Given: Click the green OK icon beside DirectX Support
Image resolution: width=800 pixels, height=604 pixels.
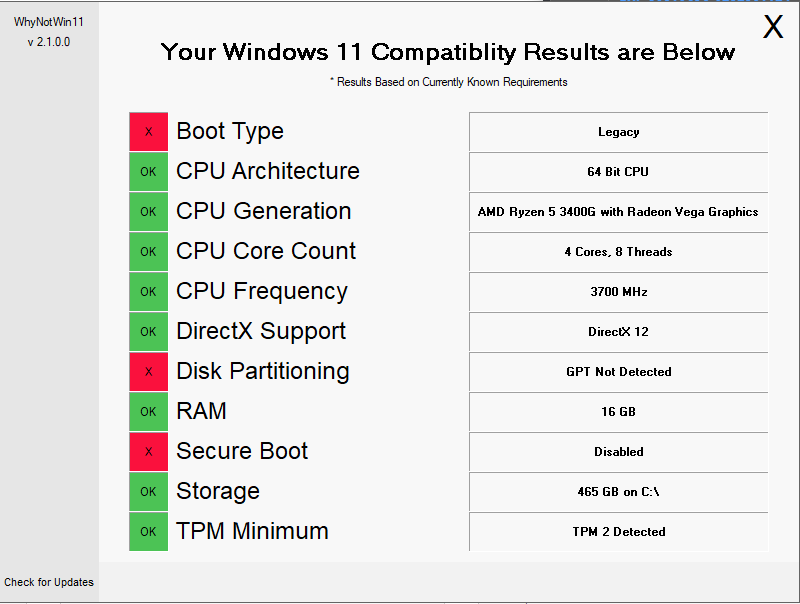Looking at the screenshot, I should point(148,332).
